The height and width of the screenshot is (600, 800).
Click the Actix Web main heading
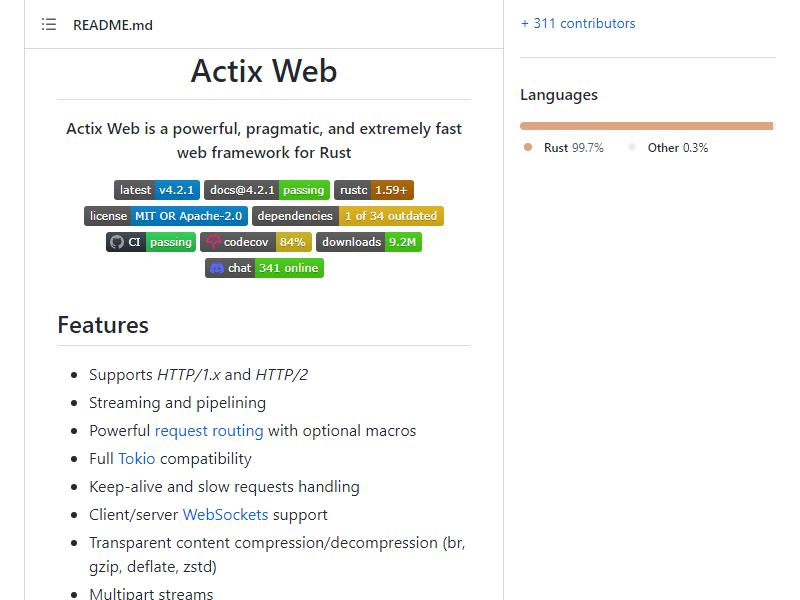click(x=264, y=70)
